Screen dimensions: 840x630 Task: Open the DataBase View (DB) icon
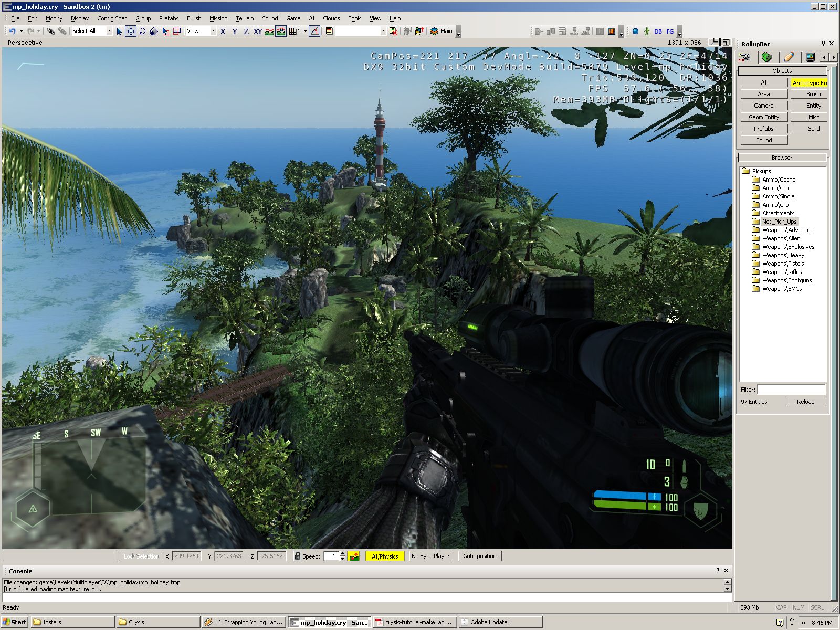coord(658,31)
